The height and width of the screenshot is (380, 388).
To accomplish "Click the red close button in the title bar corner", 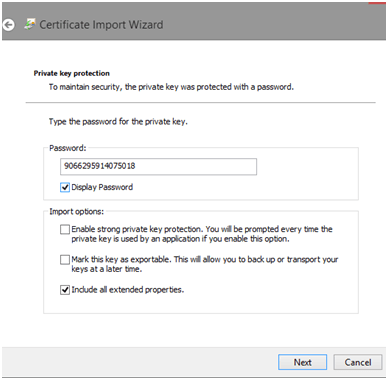I will [x=377, y=3].
